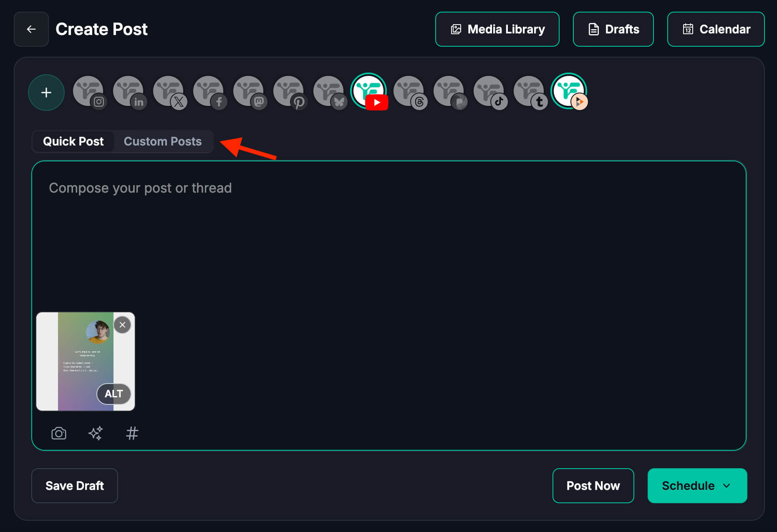Add alt text via the ALT badge

click(x=114, y=394)
